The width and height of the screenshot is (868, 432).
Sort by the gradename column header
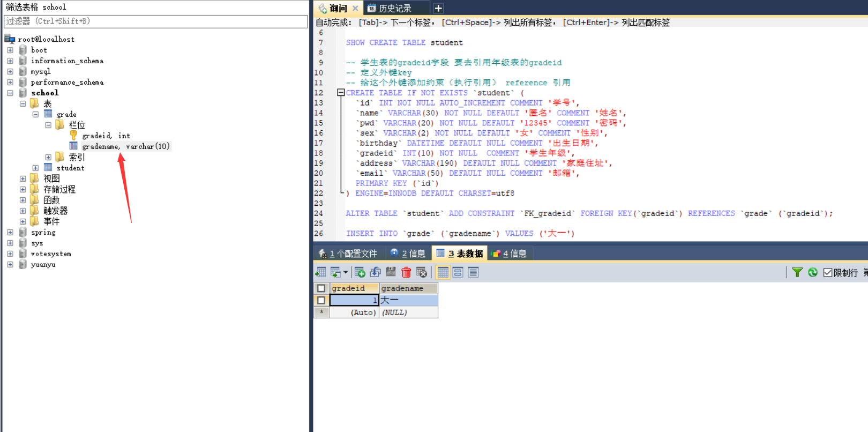[x=409, y=288]
